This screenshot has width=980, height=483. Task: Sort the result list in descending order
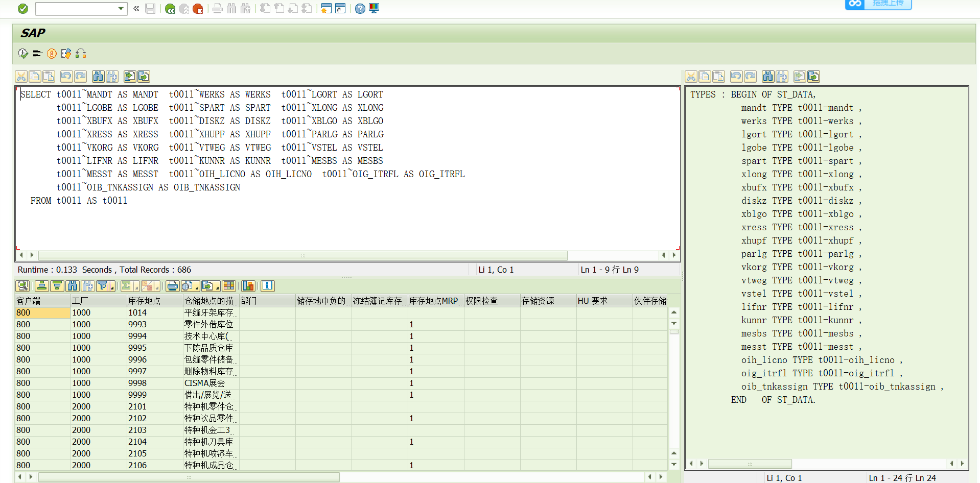57,286
